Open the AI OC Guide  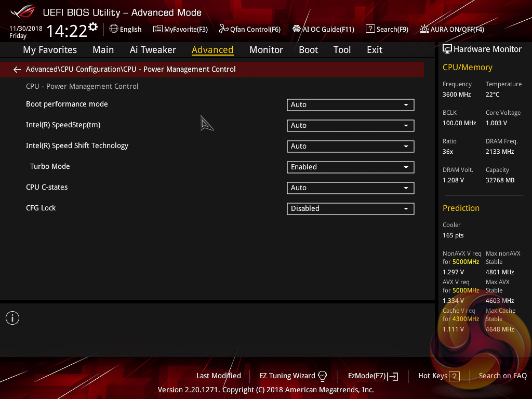[x=323, y=30]
